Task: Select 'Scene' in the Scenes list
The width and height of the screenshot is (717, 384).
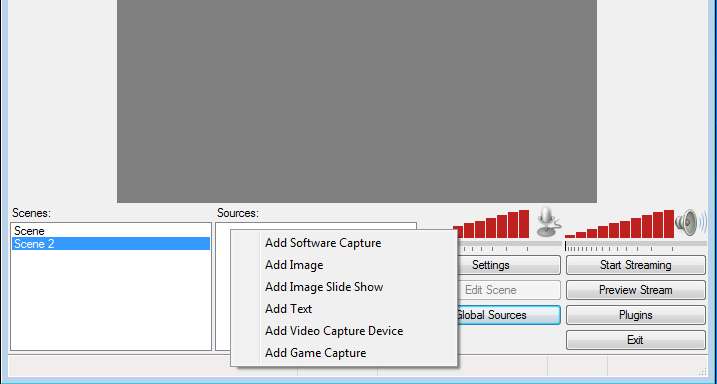Action: 111,230
